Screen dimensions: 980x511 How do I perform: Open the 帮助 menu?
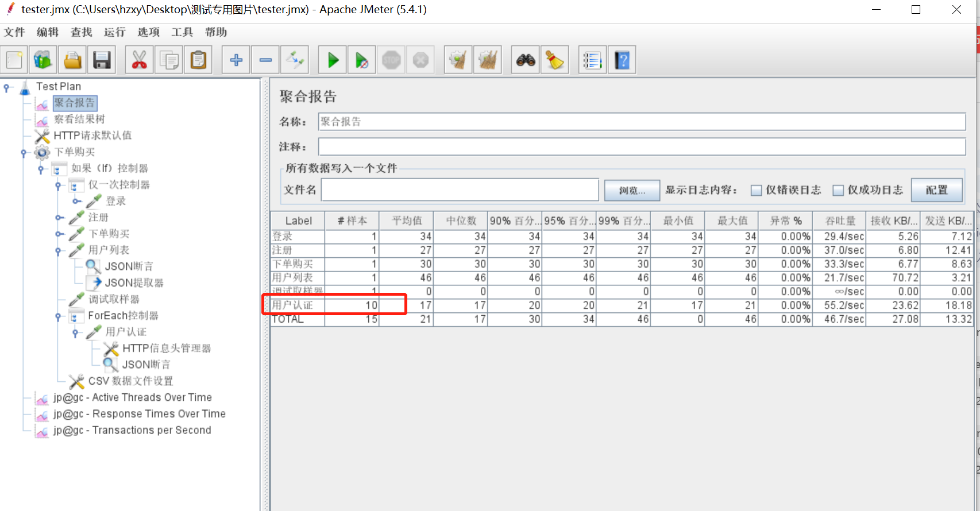216,32
